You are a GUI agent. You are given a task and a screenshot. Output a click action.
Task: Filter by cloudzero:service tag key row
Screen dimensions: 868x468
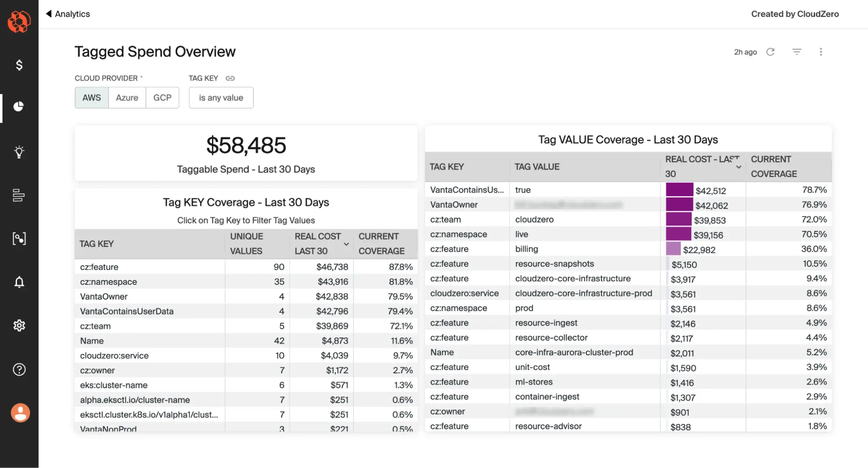(114, 356)
